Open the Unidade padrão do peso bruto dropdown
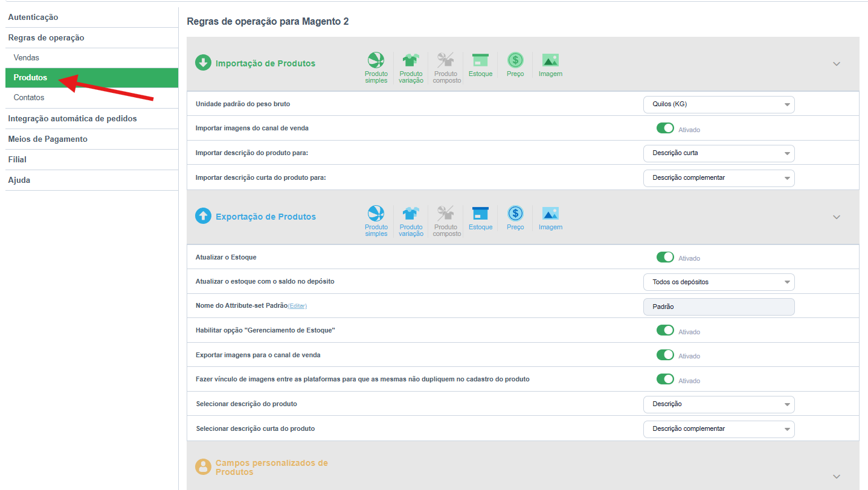The height and width of the screenshot is (490, 868). [719, 104]
